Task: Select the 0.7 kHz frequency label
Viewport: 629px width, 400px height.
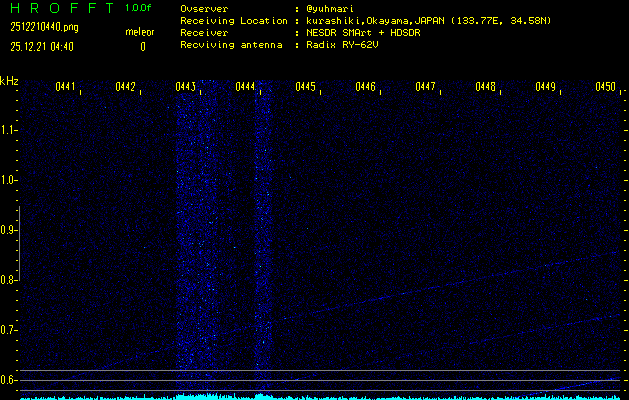Action: coord(9,330)
